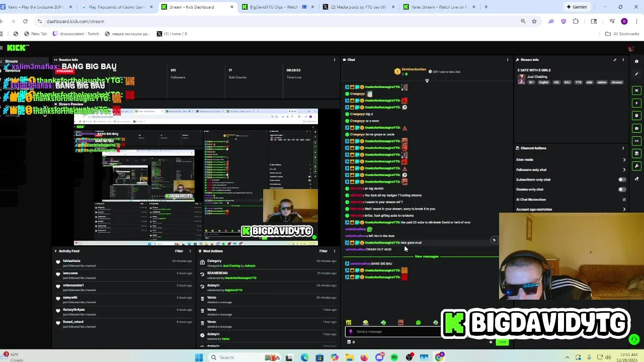This screenshot has height=362, width=644.
Task: Click the reply icon next to chat message
Action: [x=494, y=240]
